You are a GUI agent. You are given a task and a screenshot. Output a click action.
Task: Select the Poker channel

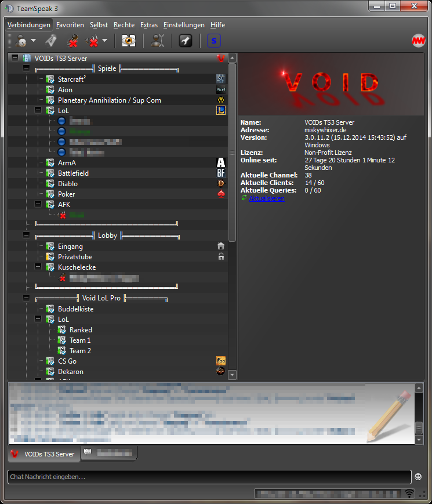pos(66,194)
